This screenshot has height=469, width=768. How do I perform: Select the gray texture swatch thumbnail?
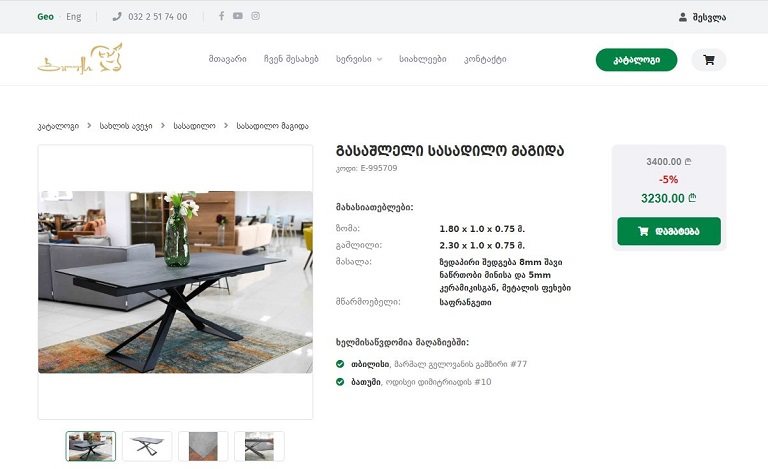click(x=203, y=446)
